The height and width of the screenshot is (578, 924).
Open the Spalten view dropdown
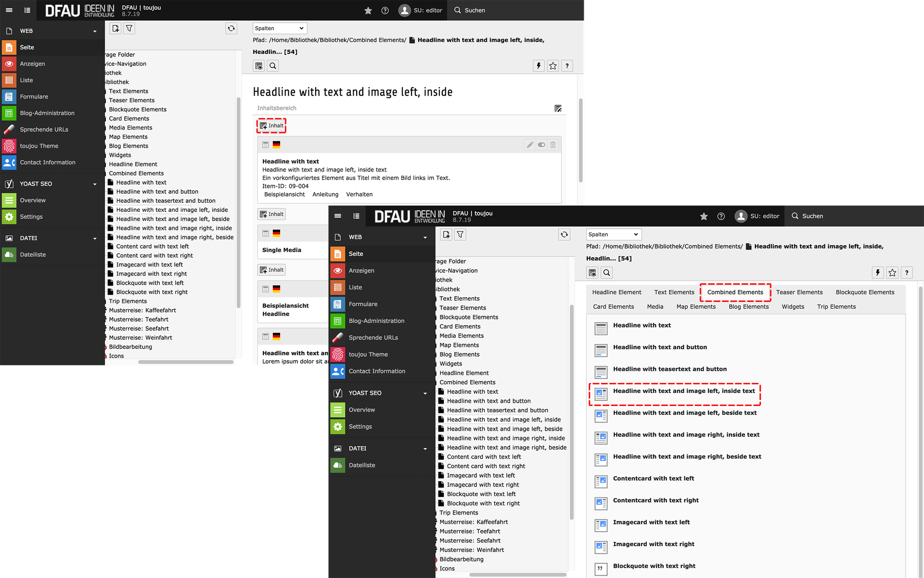280,28
